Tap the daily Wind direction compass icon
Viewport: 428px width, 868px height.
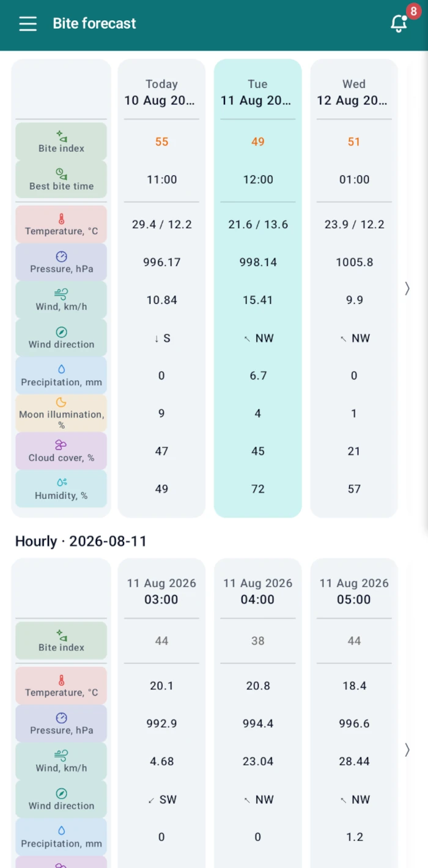(61, 333)
